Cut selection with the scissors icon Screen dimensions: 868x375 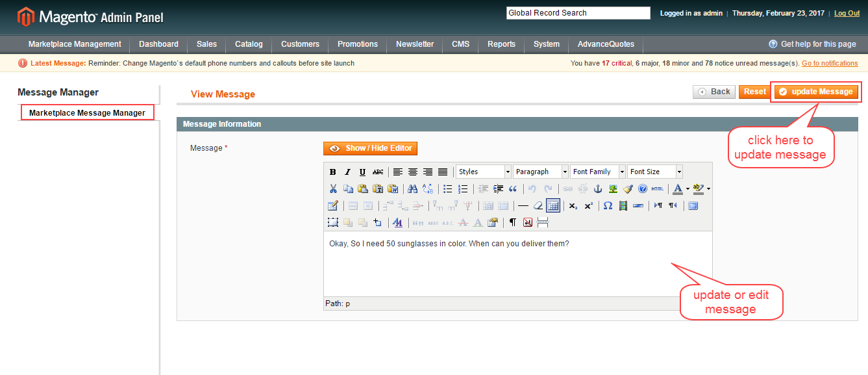pos(332,188)
